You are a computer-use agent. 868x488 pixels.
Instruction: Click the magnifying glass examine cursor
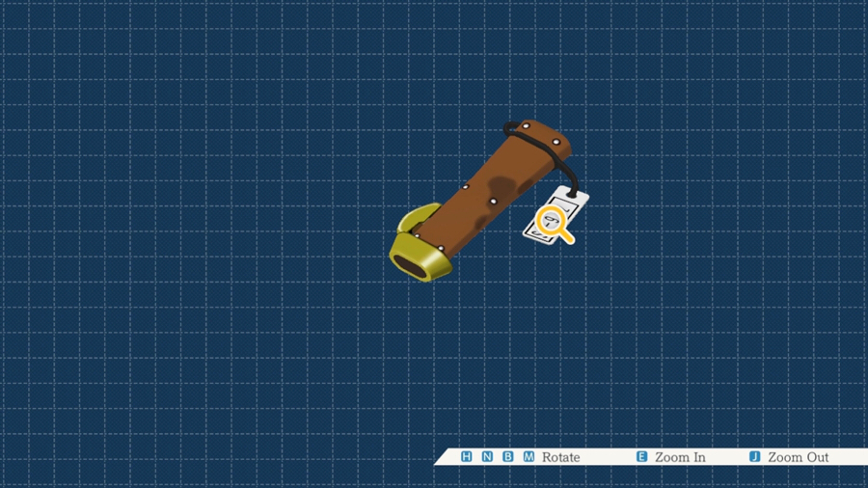555,225
